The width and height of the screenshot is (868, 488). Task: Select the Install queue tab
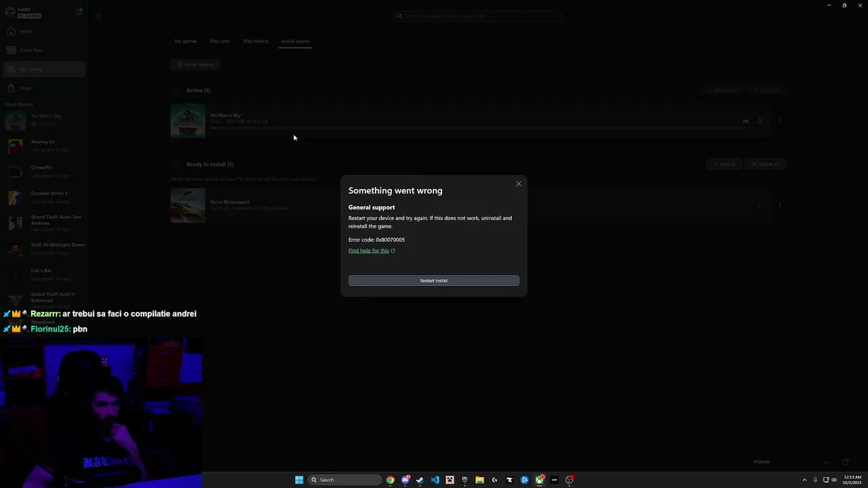coord(295,41)
